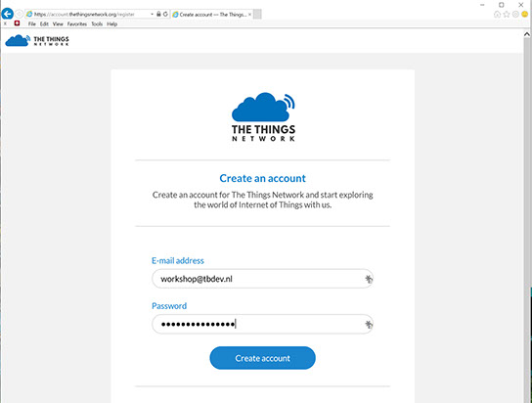Open the browser Home icon
The width and height of the screenshot is (532, 403).
[497, 15]
